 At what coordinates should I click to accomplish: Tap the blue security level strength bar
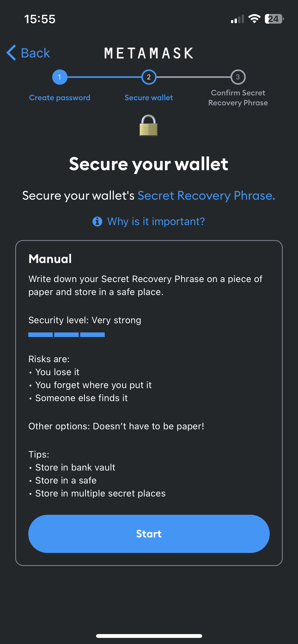point(66,335)
